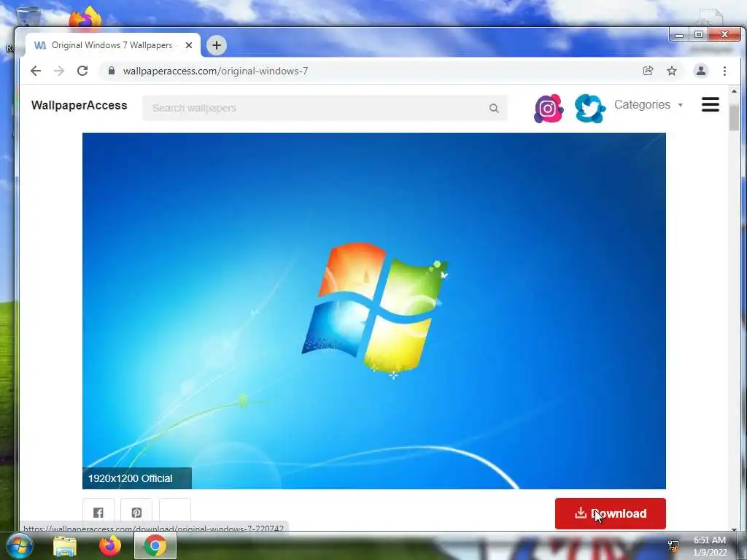Share on Facebook icon button
Screen dimensions: 747x560
click(98, 513)
